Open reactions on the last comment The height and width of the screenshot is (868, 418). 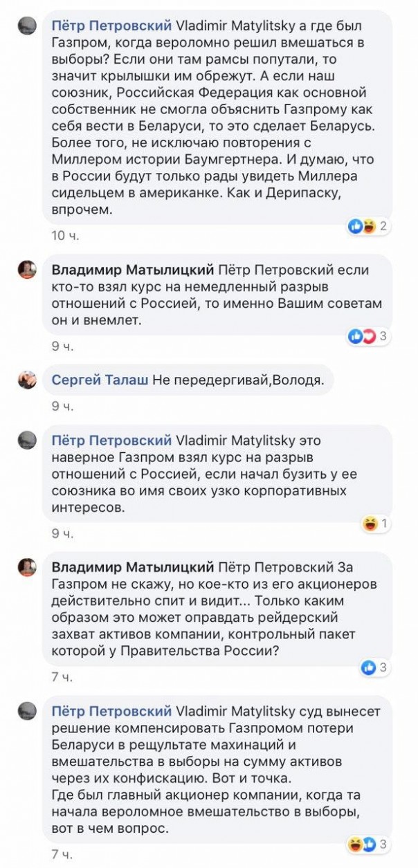pos(367,844)
